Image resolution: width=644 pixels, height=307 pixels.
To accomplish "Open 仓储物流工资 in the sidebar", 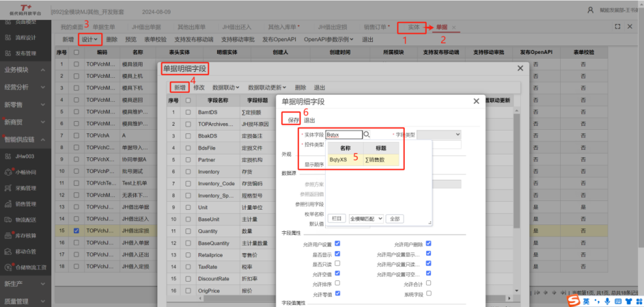I will (31, 267).
